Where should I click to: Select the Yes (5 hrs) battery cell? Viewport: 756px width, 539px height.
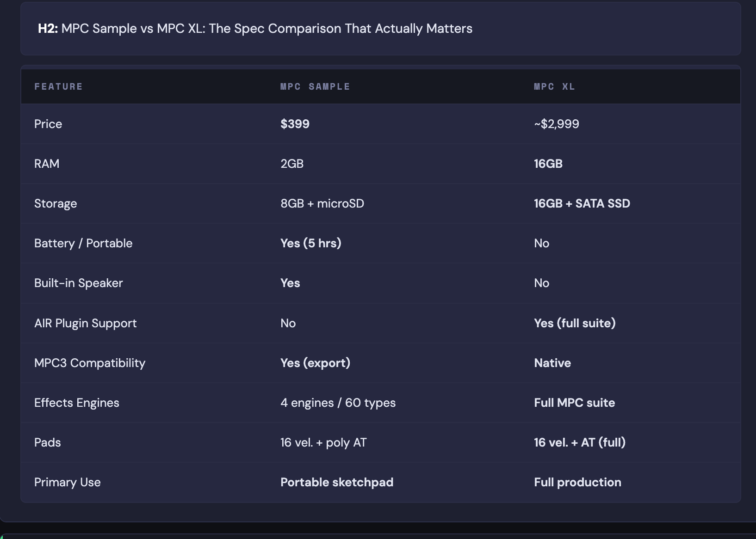click(310, 243)
